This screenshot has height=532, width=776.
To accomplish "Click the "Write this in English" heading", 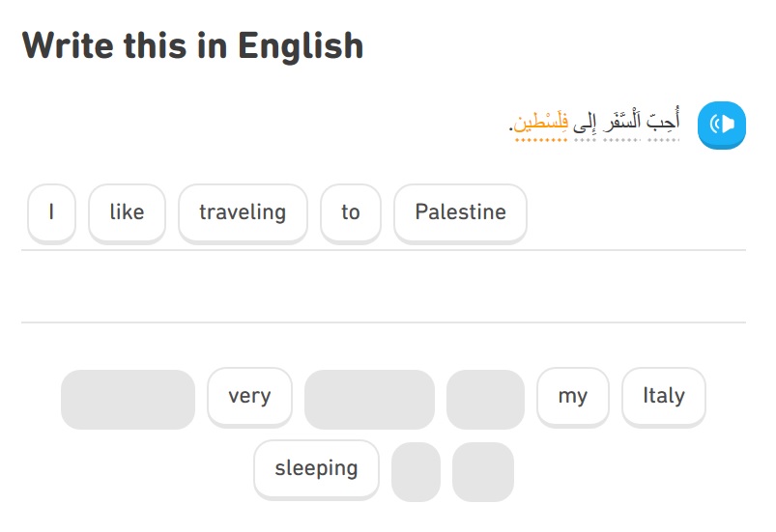I will pyautogui.click(x=192, y=46).
